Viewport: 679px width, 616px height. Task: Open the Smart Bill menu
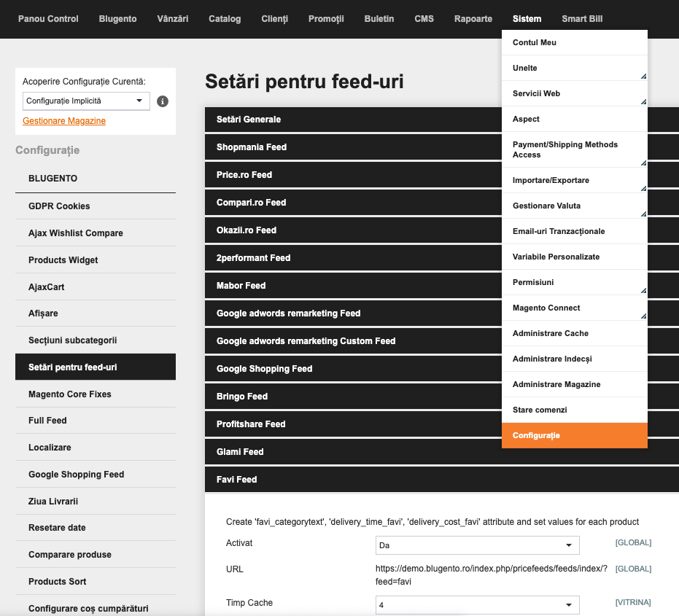pos(582,19)
